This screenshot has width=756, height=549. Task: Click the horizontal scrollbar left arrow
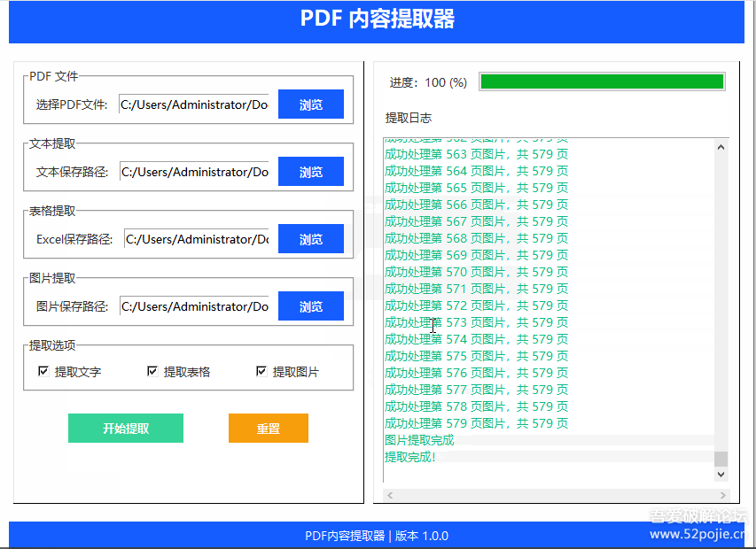click(390, 495)
